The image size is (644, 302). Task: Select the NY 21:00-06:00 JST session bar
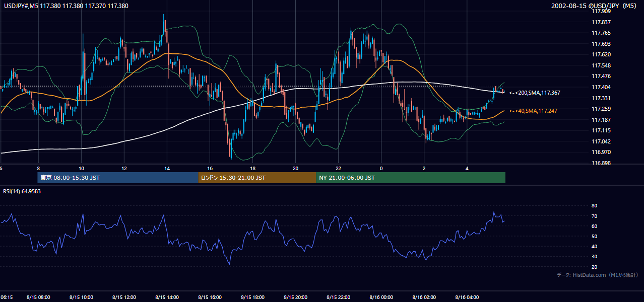(x=411, y=178)
